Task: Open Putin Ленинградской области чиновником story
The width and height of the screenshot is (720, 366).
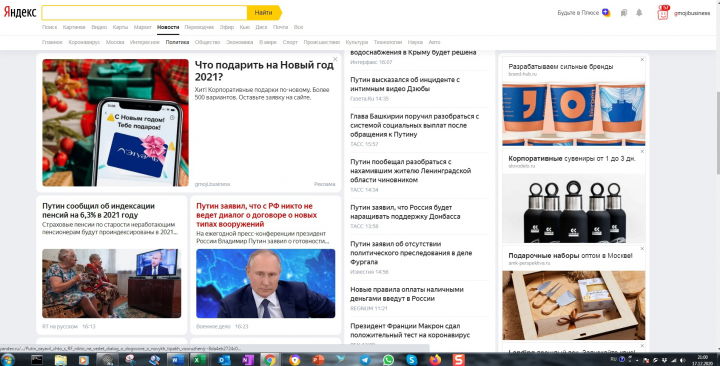Action: tap(411, 170)
